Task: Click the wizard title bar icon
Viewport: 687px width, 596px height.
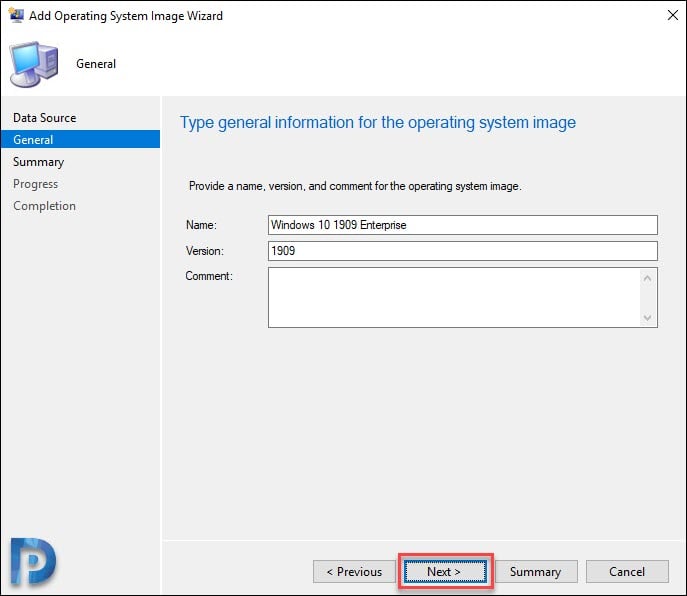Action: pyautogui.click(x=16, y=15)
